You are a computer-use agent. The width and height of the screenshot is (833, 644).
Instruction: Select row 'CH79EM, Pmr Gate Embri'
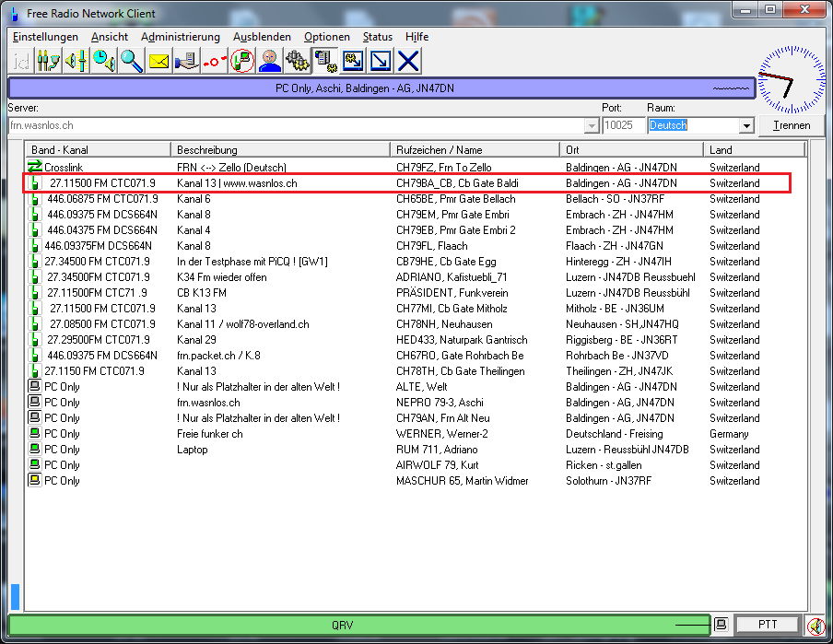pyautogui.click(x=416, y=215)
